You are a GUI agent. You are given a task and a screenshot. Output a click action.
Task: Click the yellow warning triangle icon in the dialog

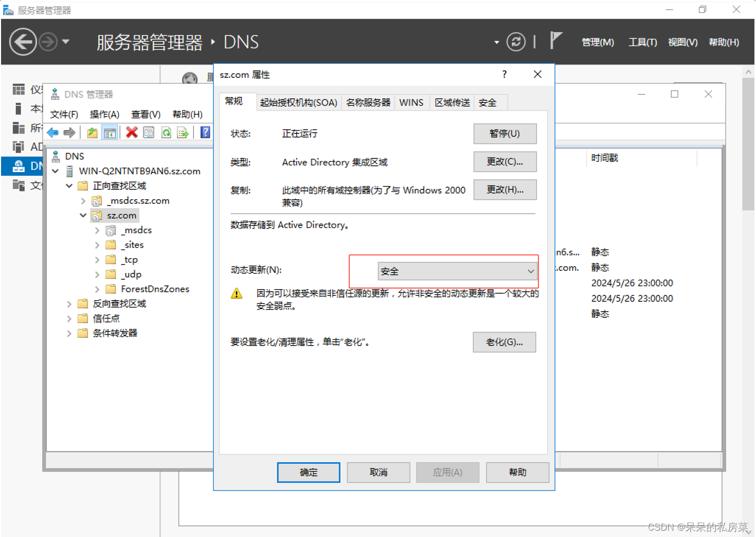coord(237,293)
